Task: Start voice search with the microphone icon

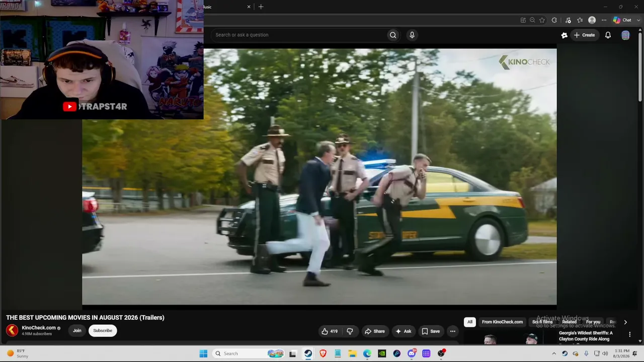Action: click(412, 35)
